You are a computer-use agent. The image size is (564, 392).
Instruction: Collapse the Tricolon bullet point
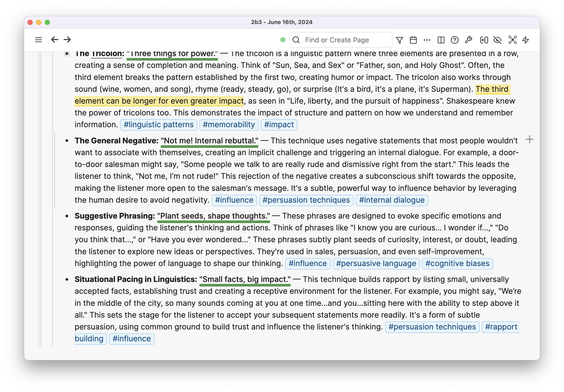coord(67,54)
